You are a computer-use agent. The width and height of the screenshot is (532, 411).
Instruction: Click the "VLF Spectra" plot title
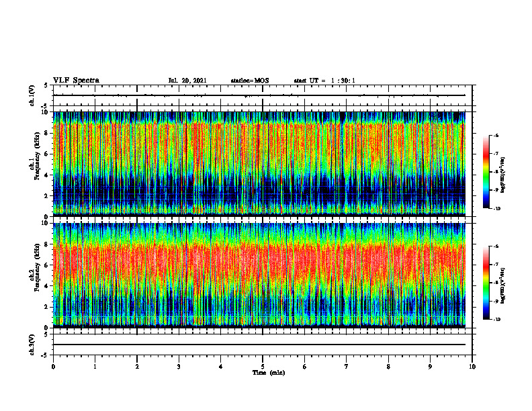[x=76, y=81]
